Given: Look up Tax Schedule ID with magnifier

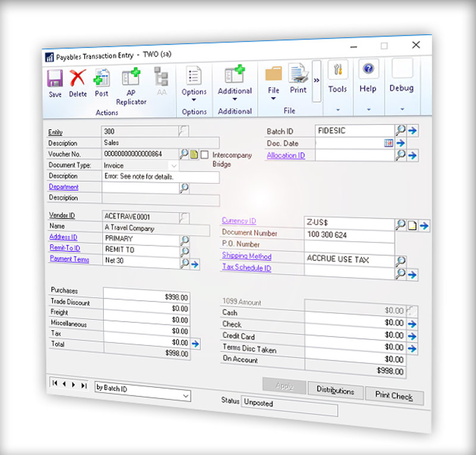Looking at the screenshot, I should (x=400, y=273).
